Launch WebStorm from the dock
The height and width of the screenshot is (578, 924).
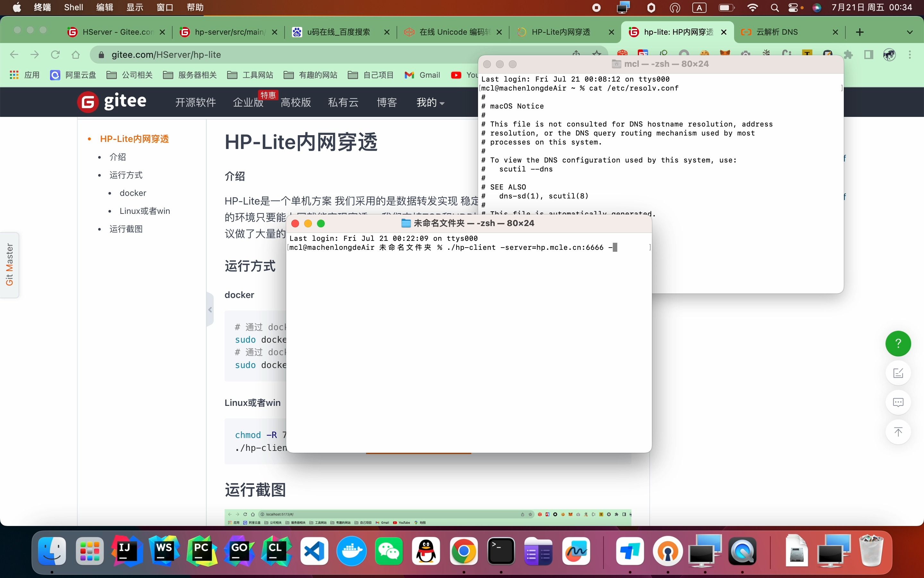point(164,551)
